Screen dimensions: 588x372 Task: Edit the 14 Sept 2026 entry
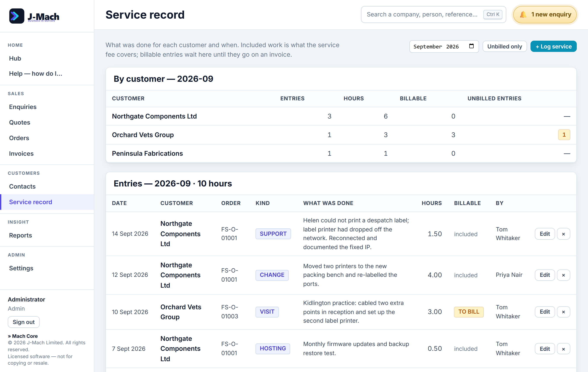click(545, 234)
